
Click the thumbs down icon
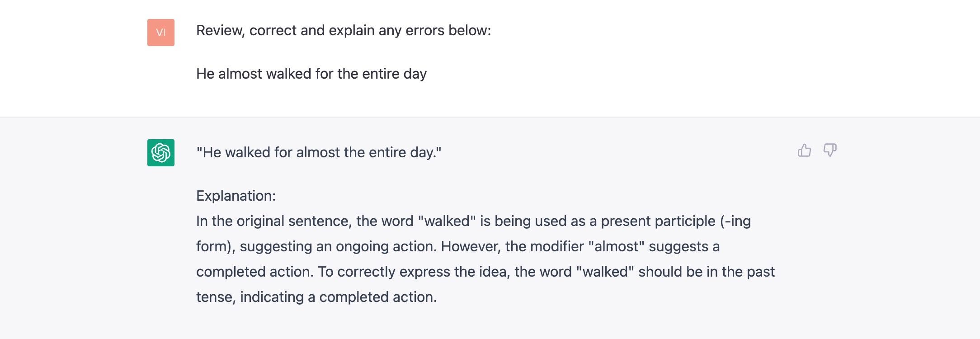tap(830, 150)
